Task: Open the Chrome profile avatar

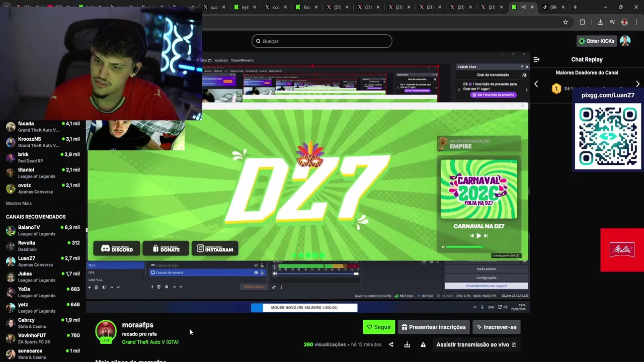Action: coord(624,22)
